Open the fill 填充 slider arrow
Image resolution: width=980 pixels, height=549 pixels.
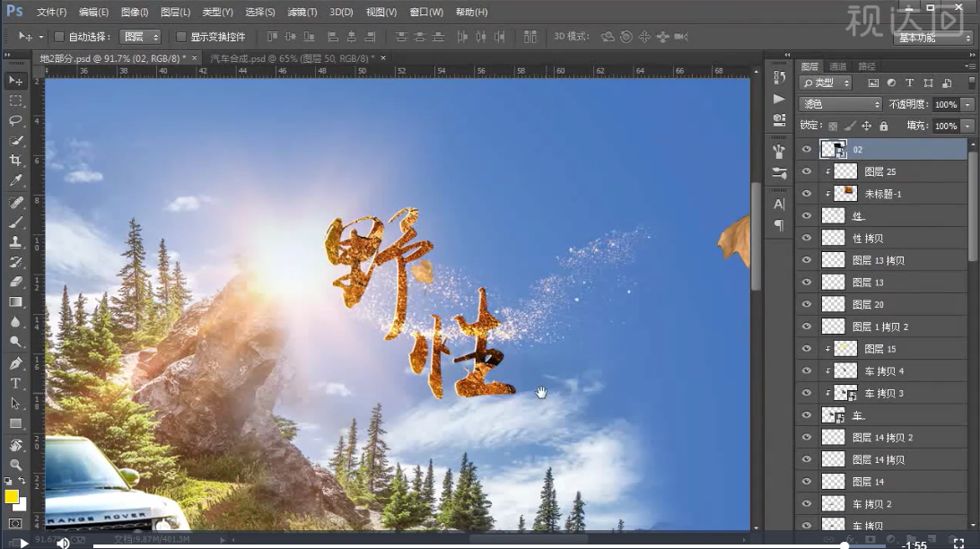click(x=968, y=126)
